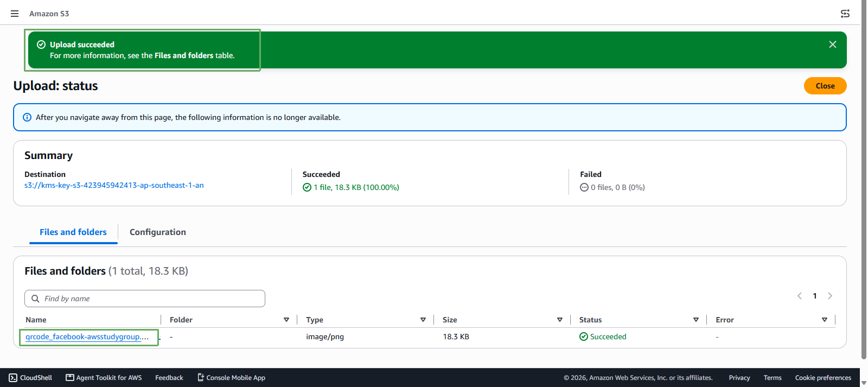Go to the next page of results
Screen dimensions: 868x387
click(x=830, y=296)
